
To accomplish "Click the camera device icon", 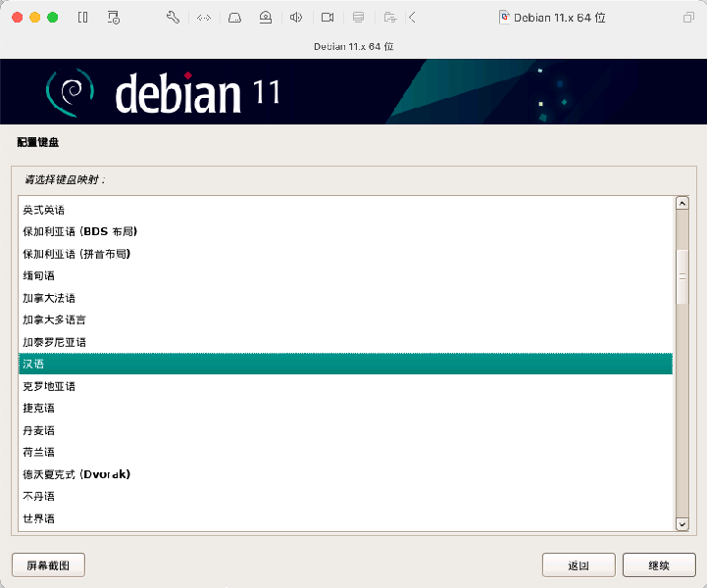I will (328, 18).
